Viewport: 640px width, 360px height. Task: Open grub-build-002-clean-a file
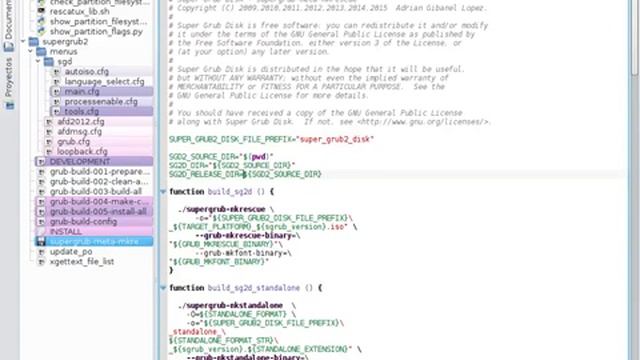coord(100,182)
